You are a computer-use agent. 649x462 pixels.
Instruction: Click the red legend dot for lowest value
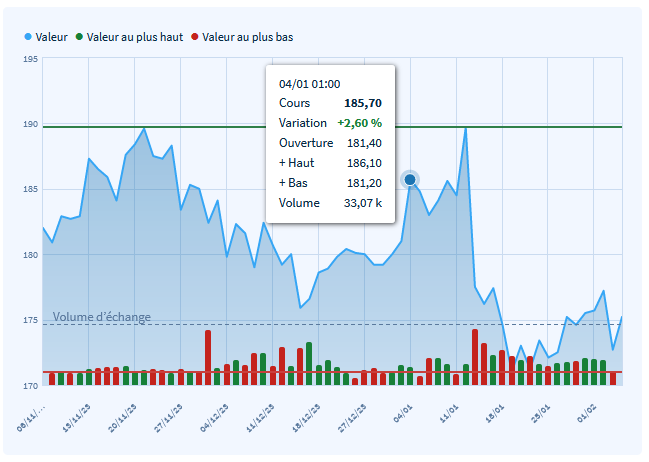pyautogui.click(x=195, y=37)
